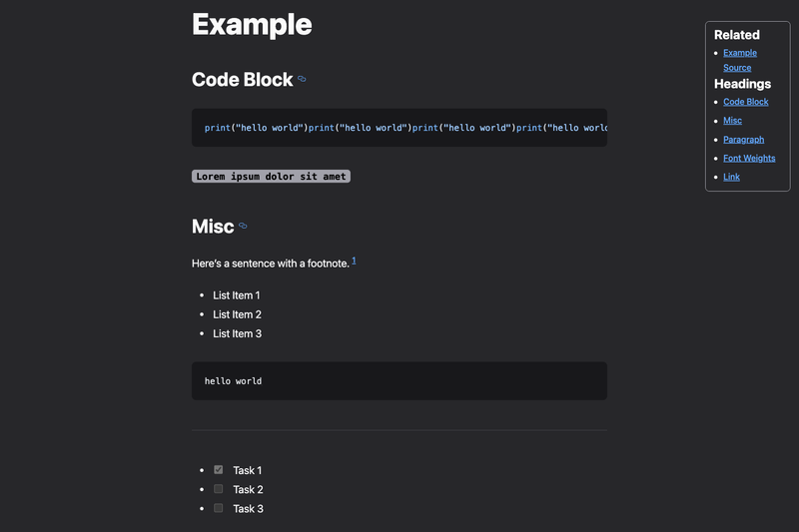
Task: Click the hello world plain code block
Action: point(399,381)
